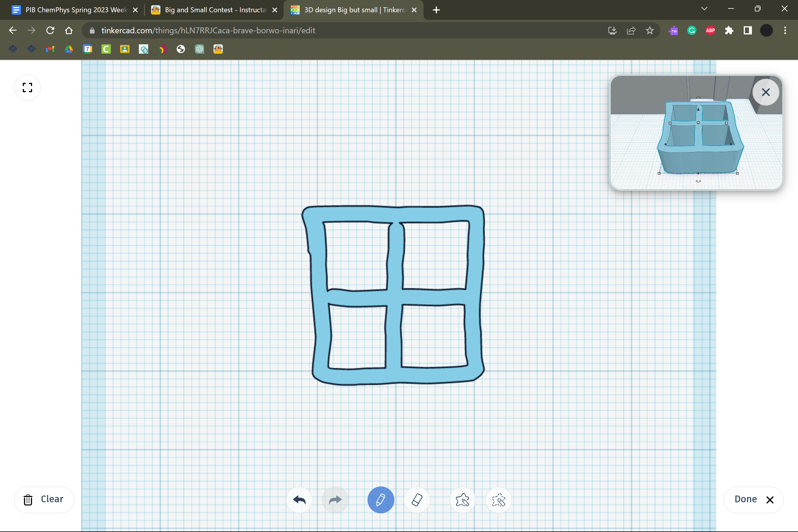Viewport: 798px width, 532px height.
Task: Switch to PIB ChemPhys Spring 2023 tab
Action: pyautogui.click(x=76, y=10)
